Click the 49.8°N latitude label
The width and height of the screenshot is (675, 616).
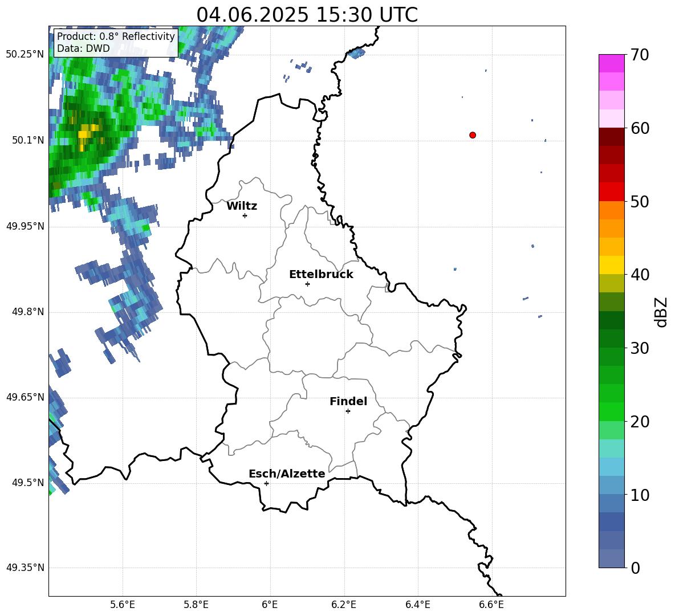click(28, 312)
